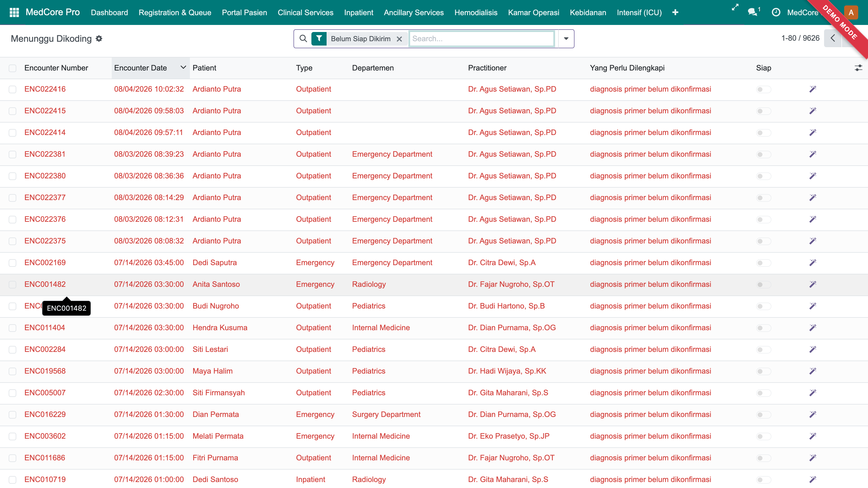The height and width of the screenshot is (488, 868).
Task: Toggle the Siap switch for ENC022381
Action: pos(763,155)
